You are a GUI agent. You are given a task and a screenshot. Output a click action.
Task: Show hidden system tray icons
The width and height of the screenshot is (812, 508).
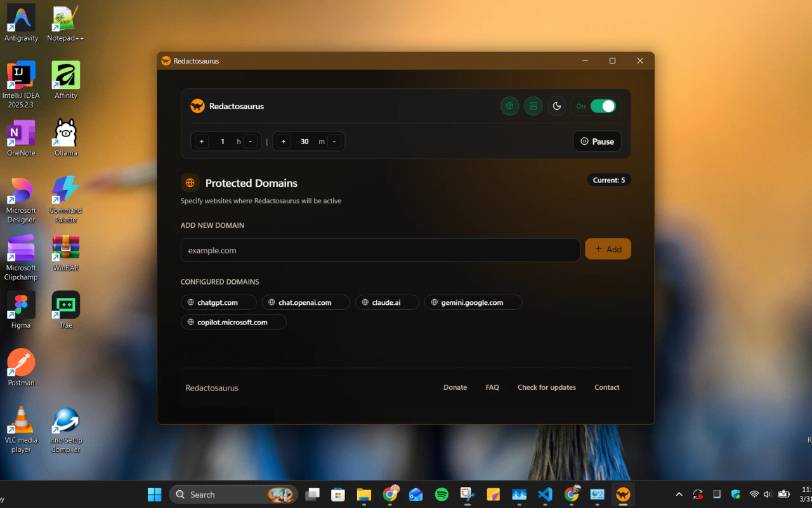(679, 495)
